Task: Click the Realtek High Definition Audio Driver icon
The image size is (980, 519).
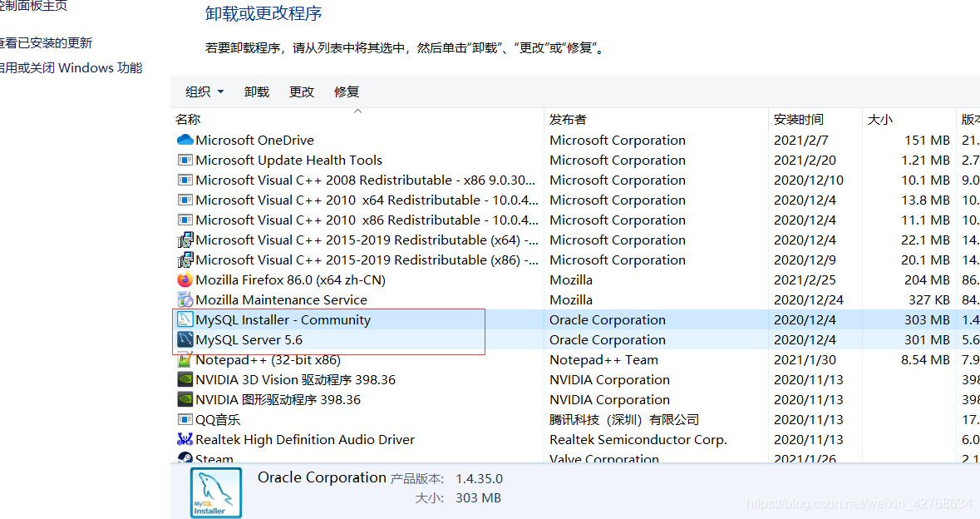Action: (x=185, y=440)
